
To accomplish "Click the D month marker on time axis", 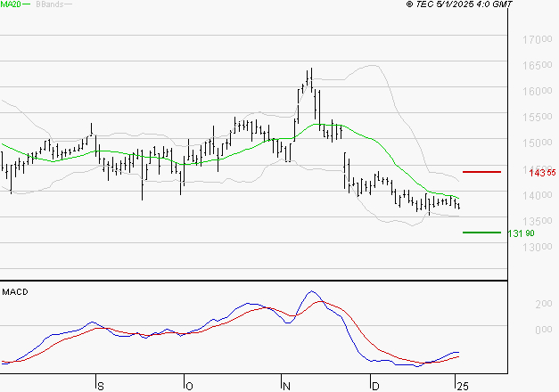I will tap(375, 387).
